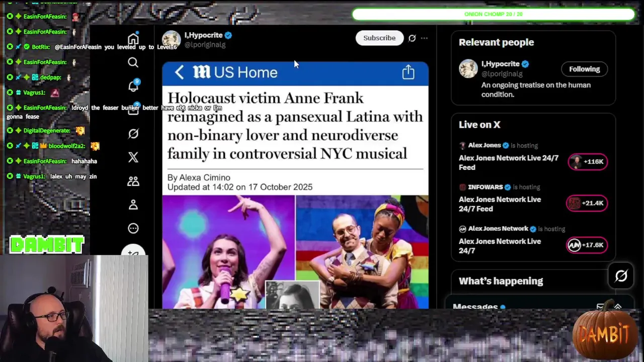
Task: Click the bio text 'An ongoing treatise on the human condition.'
Action: (x=536, y=89)
